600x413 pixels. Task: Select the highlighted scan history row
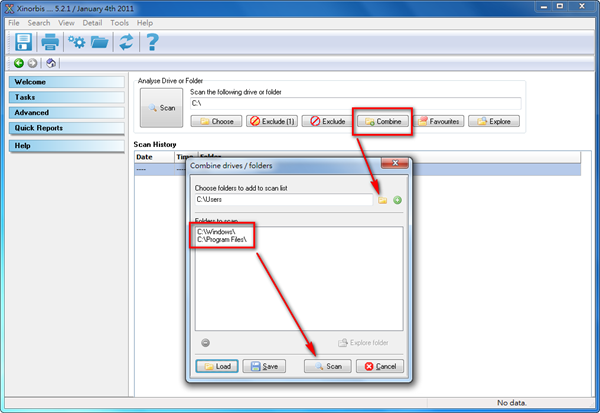[x=358, y=170]
